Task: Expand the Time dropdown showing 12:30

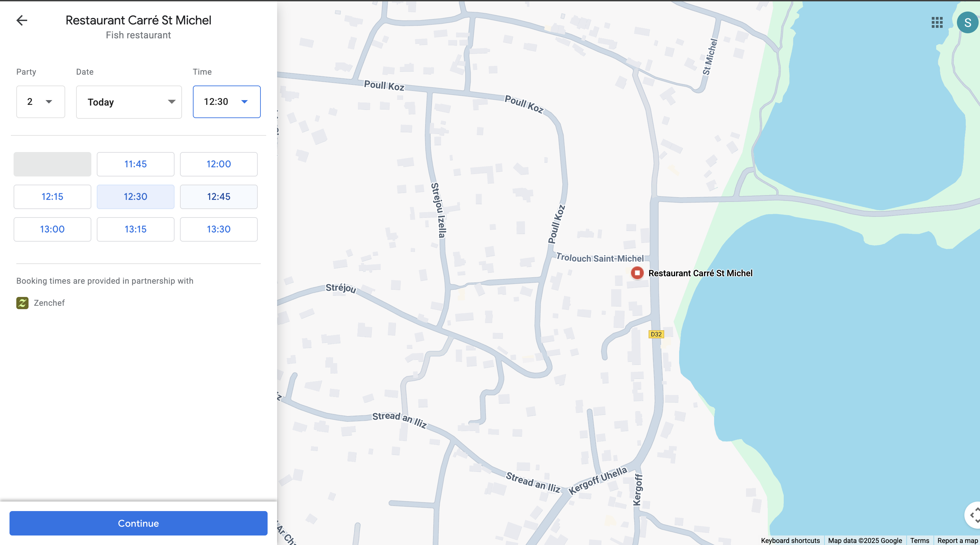Action: tap(226, 101)
